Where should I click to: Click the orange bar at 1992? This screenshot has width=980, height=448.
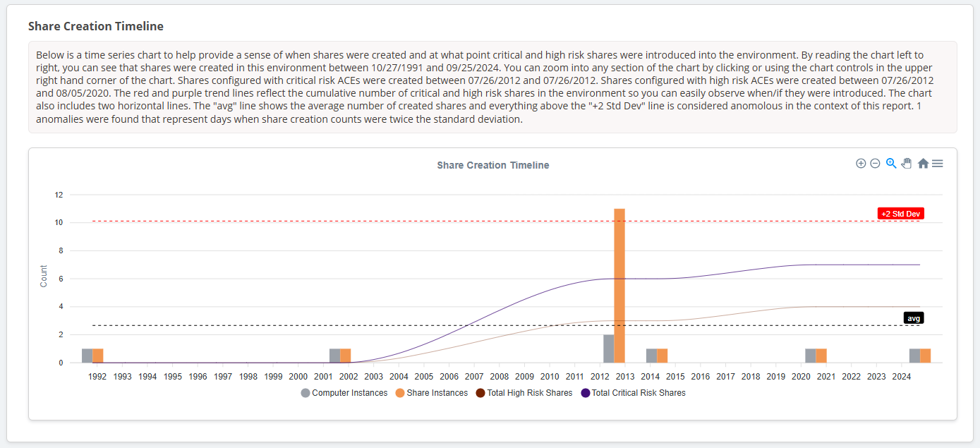[x=98, y=356]
